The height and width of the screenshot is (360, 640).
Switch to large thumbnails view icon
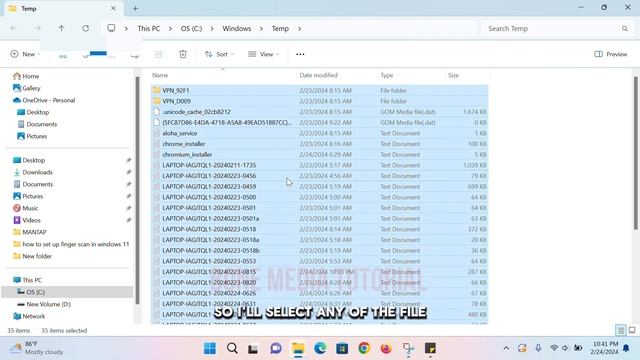(632, 330)
